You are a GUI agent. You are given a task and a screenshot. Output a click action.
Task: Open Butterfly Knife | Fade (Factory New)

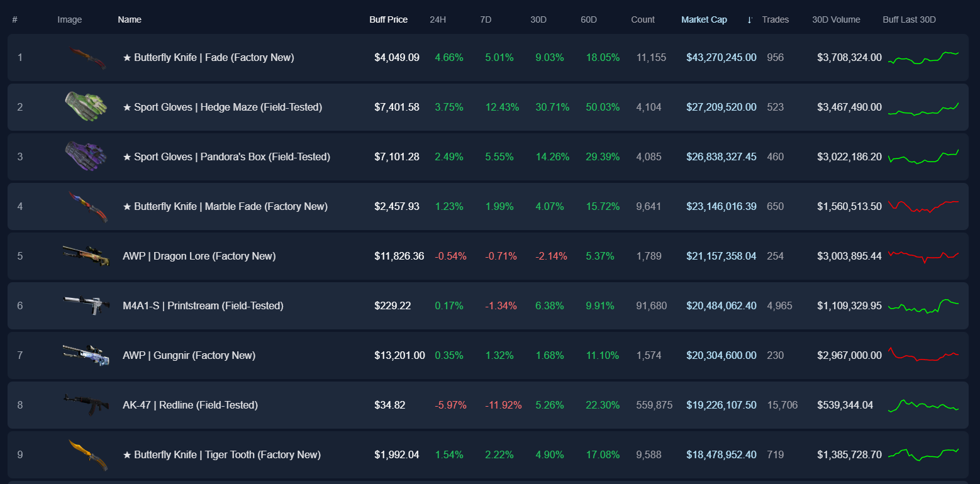click(208, 57)
